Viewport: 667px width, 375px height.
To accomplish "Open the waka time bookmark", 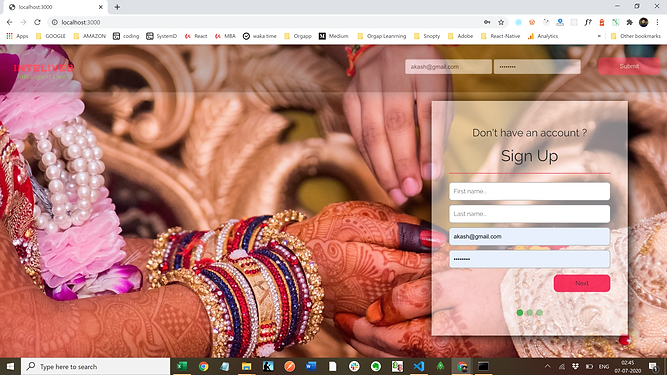I will [x=259, y=36].
